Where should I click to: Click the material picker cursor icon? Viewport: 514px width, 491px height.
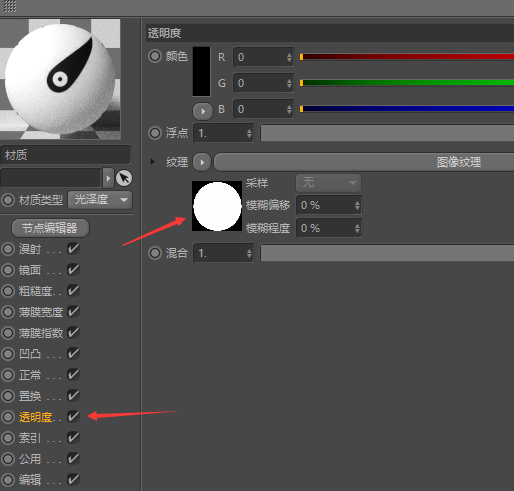[124, 178]
